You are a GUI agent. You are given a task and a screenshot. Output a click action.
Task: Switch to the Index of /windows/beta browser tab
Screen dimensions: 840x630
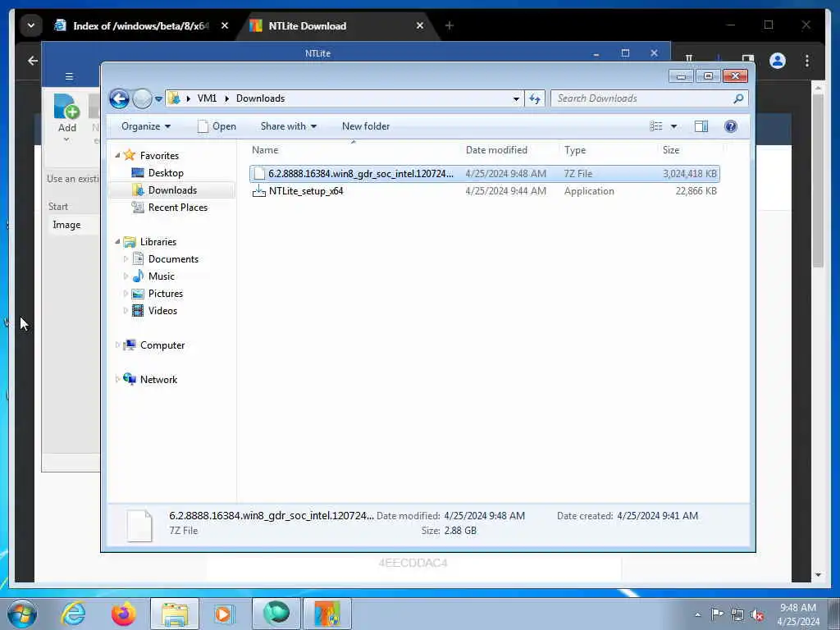(140, 25)
